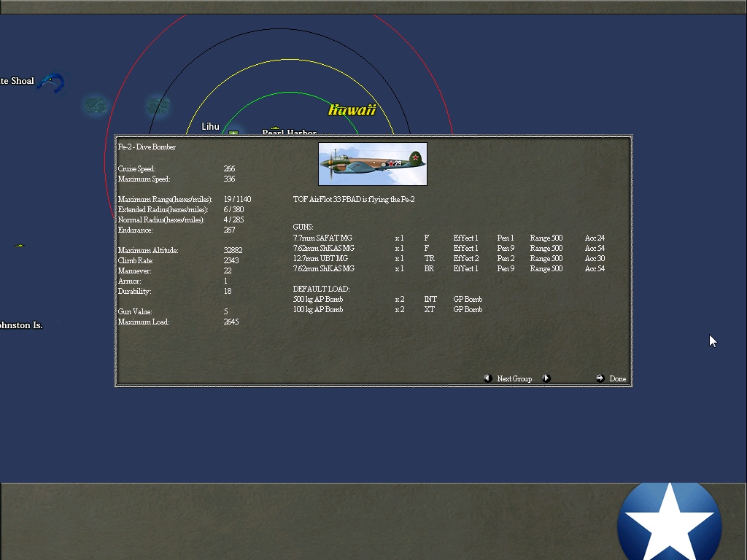Click the GUNS: section header
747x560 pixels.
click(303, 227)
